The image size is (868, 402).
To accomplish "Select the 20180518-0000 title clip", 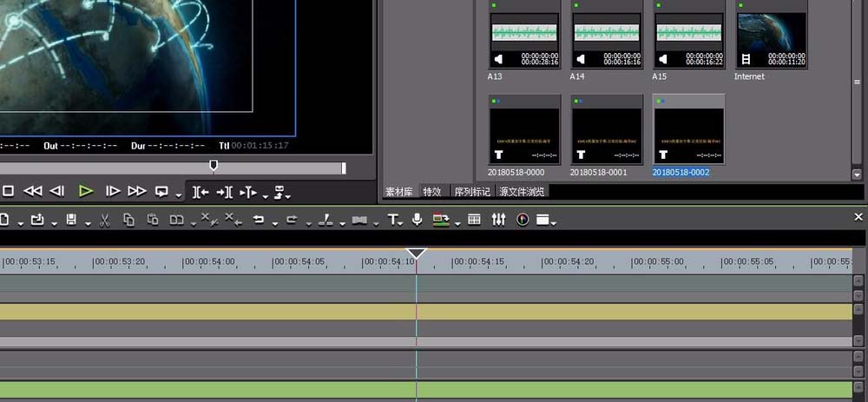I will click(524, 129).
